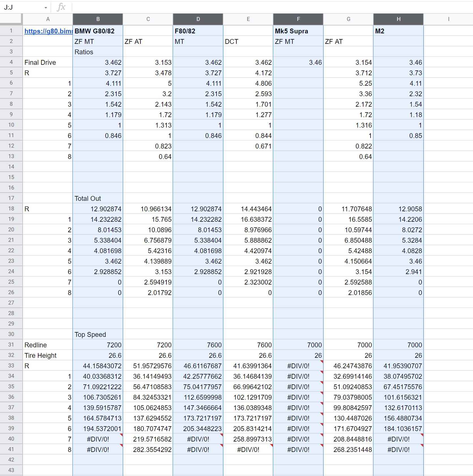Select column C header

pyautogui.click(x=148, y=19)
